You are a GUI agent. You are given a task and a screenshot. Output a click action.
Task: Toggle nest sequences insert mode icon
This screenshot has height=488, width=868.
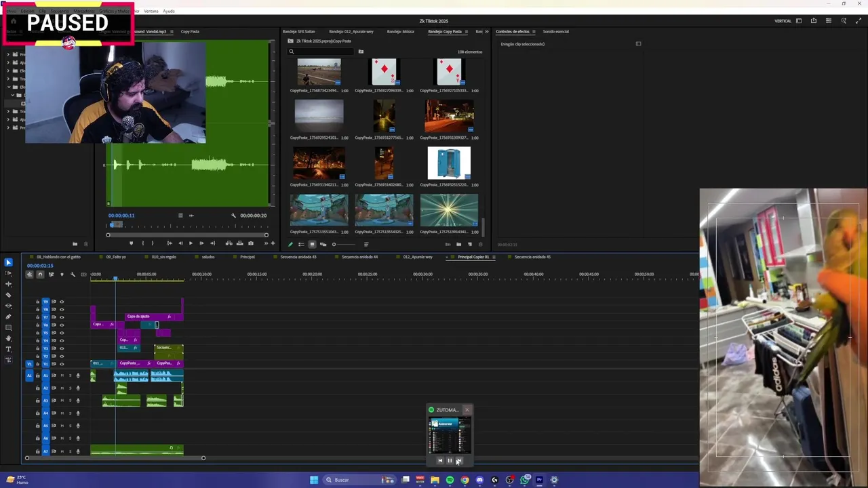(29, 274)
